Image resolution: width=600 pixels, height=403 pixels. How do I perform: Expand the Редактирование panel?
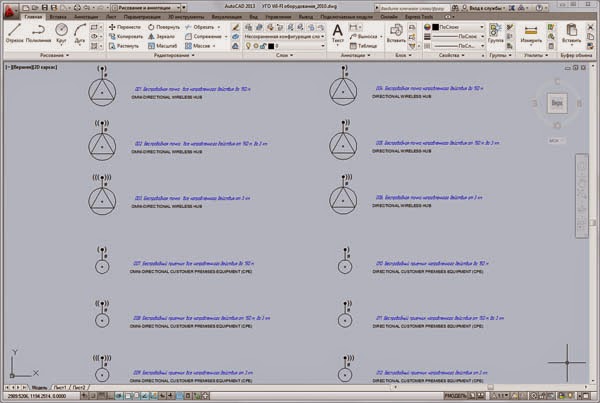click(x=174, y=55)
